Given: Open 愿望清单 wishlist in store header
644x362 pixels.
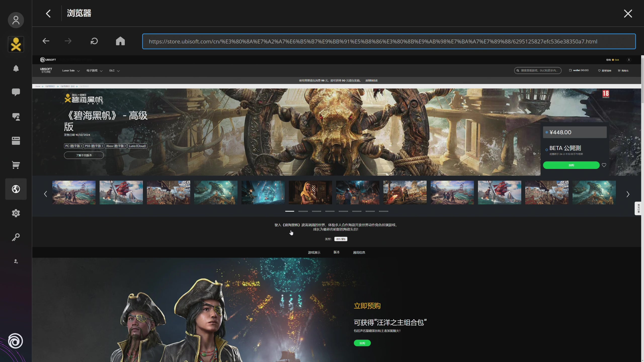Looking at the screenshot, I should [x=605, y=71].
